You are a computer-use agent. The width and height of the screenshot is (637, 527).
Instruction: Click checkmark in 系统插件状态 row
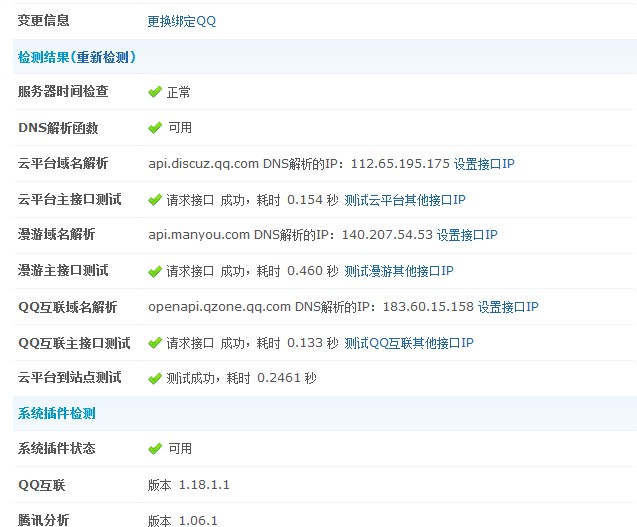[155, 449]
